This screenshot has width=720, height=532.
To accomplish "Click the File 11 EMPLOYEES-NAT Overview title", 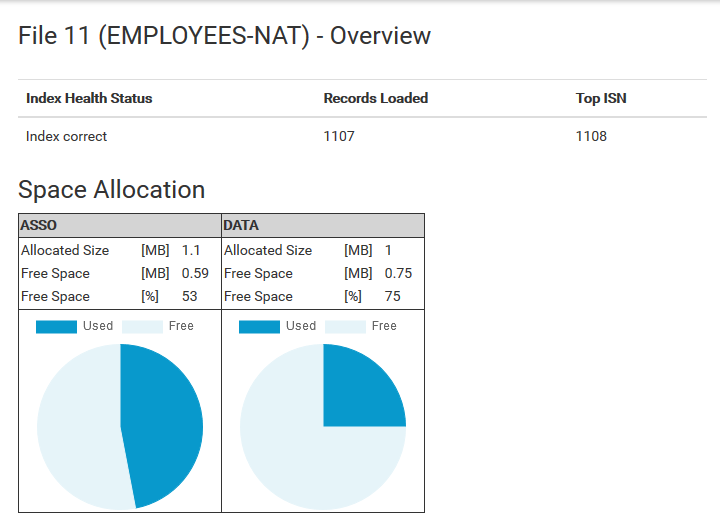I will click(224, 36).
